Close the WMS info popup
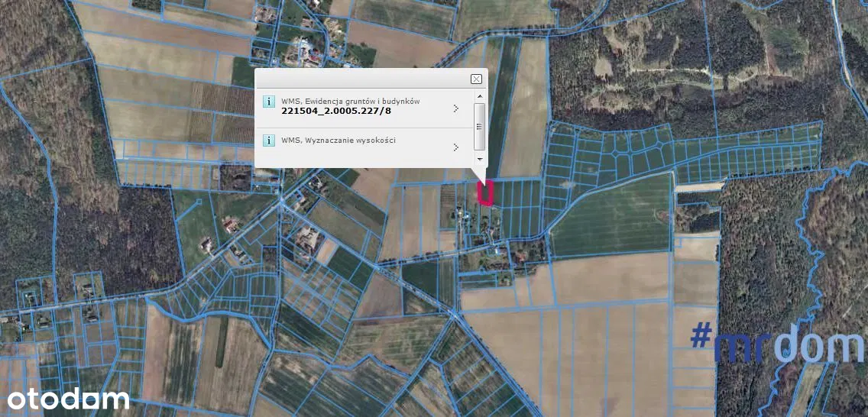 point(476,79)
